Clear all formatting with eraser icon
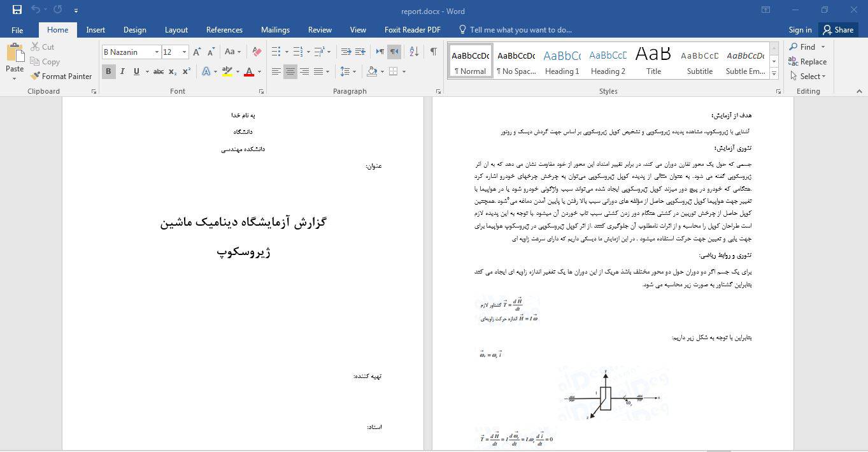868x452 pixels. [x=257, y=52]
